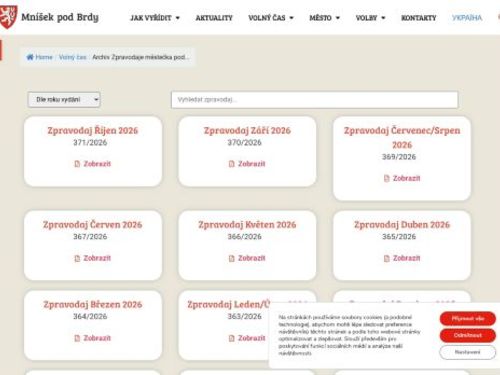This screenshot has height=375, width=500.
Task: Click issue number 363/2026
Action: coord(245,316)
